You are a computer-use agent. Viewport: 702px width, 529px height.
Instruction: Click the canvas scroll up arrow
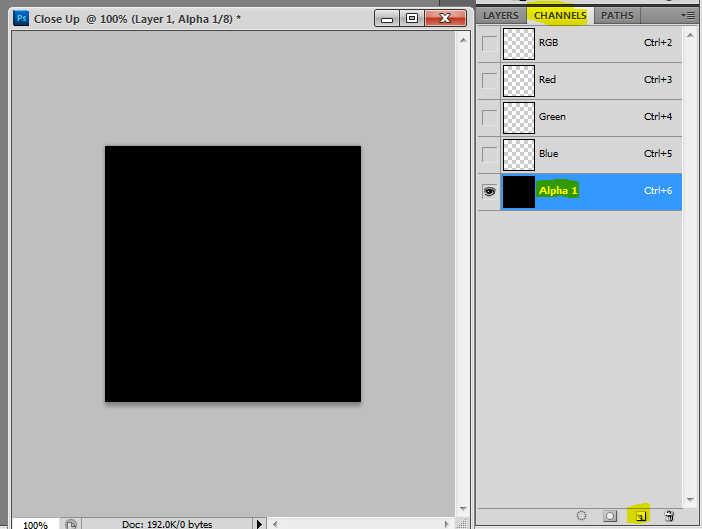[463, 40]
